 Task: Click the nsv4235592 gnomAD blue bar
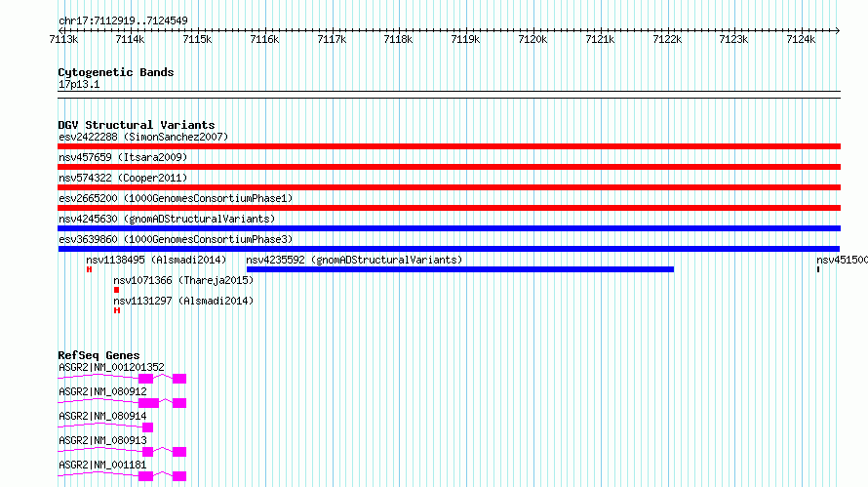460,269
